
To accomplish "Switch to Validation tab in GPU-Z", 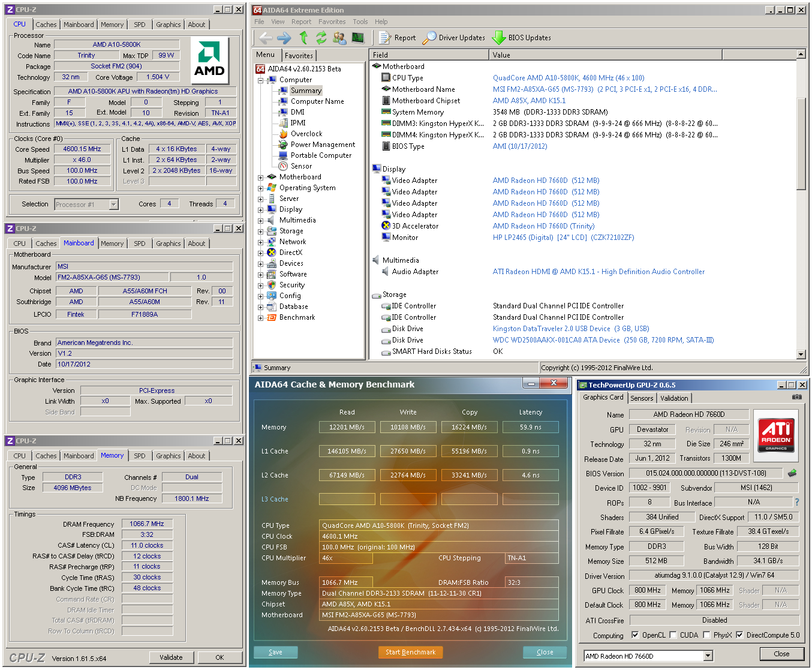I will coord(674,398).
